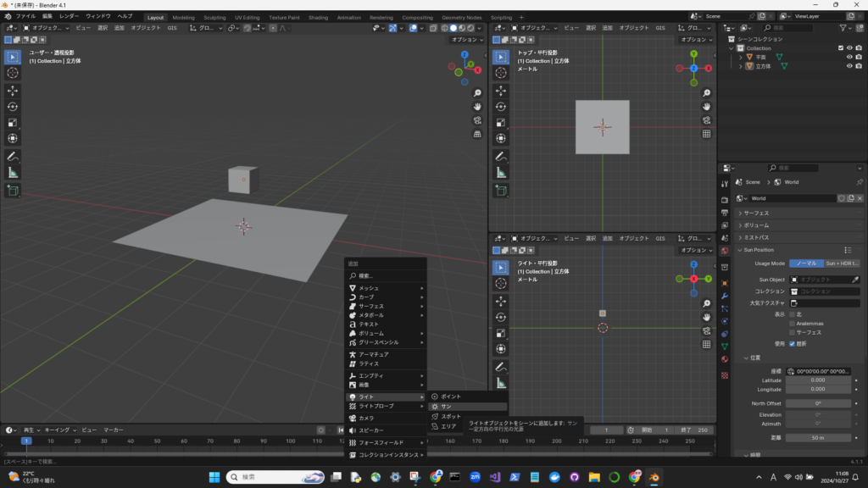Viewport: 868px width, 488px height.
Task: Select the Sun + HDR usage mode button
Action: (842, 263)
